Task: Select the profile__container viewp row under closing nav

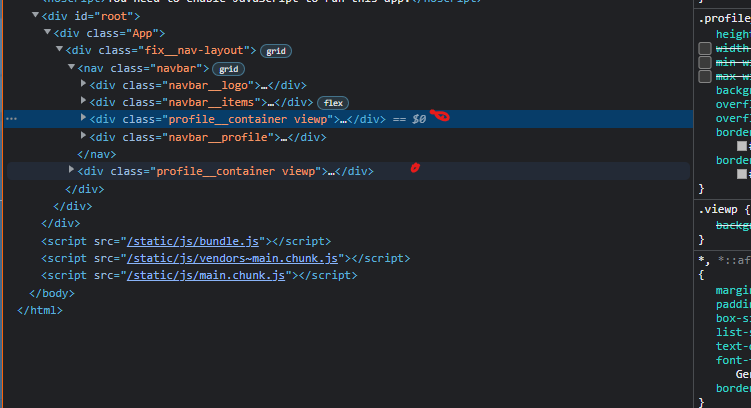Action: (348, 171)
